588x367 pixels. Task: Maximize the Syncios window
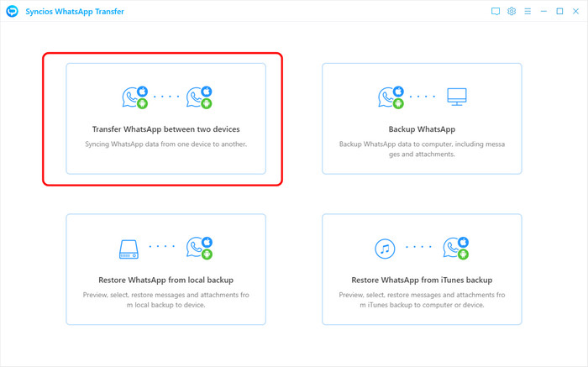[x=559, y=11]
